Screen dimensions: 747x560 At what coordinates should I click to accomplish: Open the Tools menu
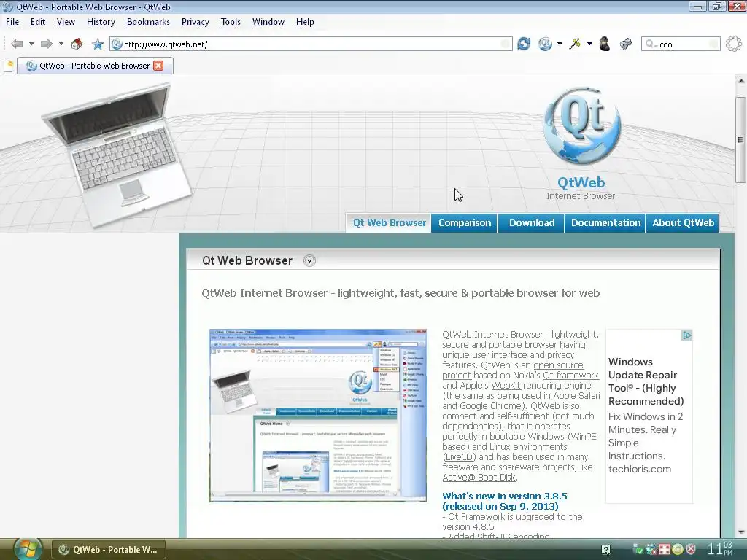pos(231,22)
